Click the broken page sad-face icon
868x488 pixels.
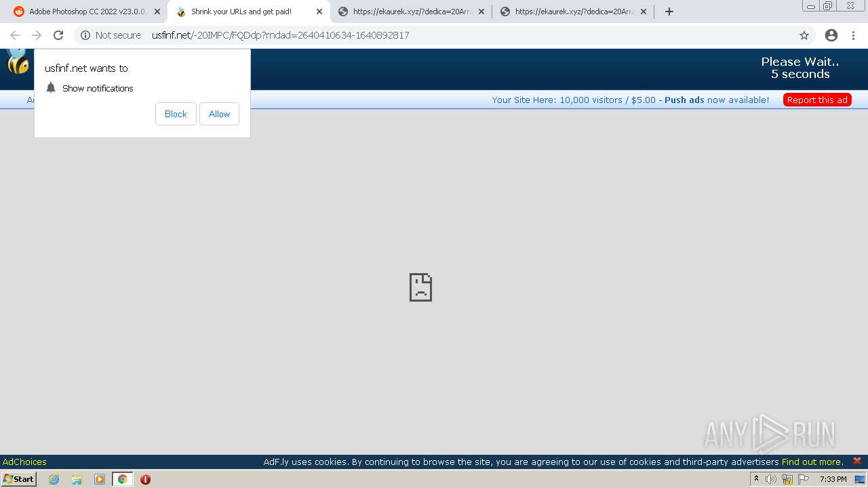tap(420, 287)
